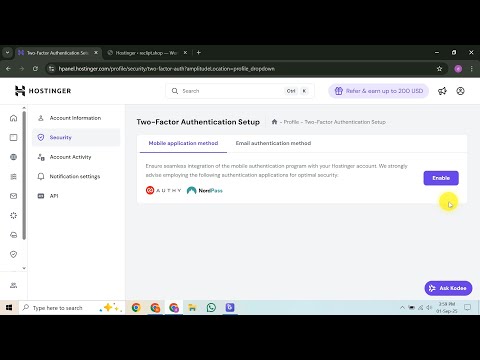The width and height of the screenshot is (480, 360).
Task: Open the server list icon below globe
Action: click(13, 177)
